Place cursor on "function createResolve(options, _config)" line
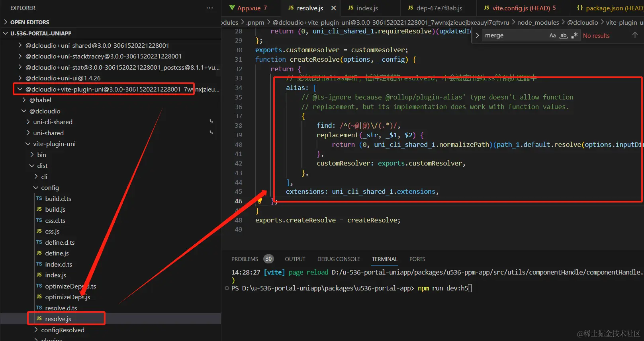The image size is (644, 341). pos(336,59)
